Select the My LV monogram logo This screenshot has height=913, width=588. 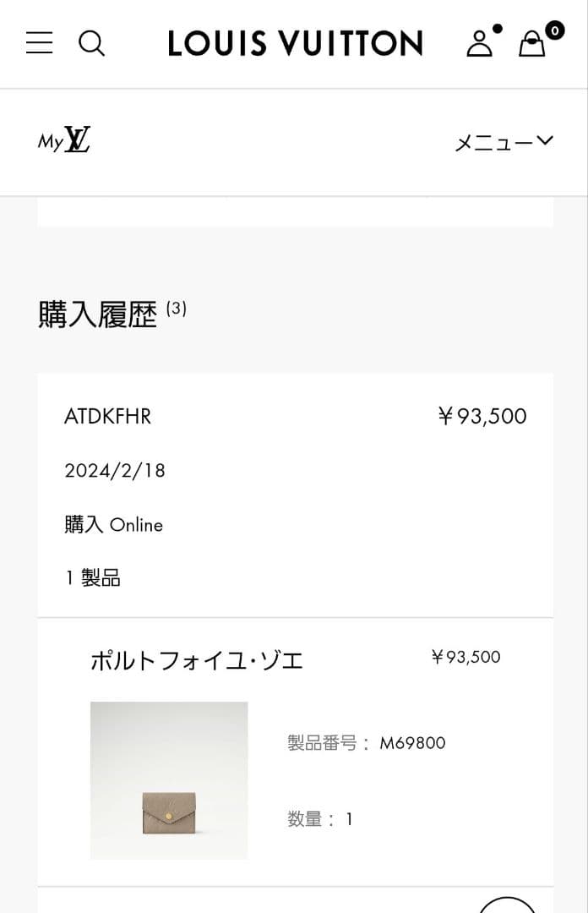click(x=66, y=141)
